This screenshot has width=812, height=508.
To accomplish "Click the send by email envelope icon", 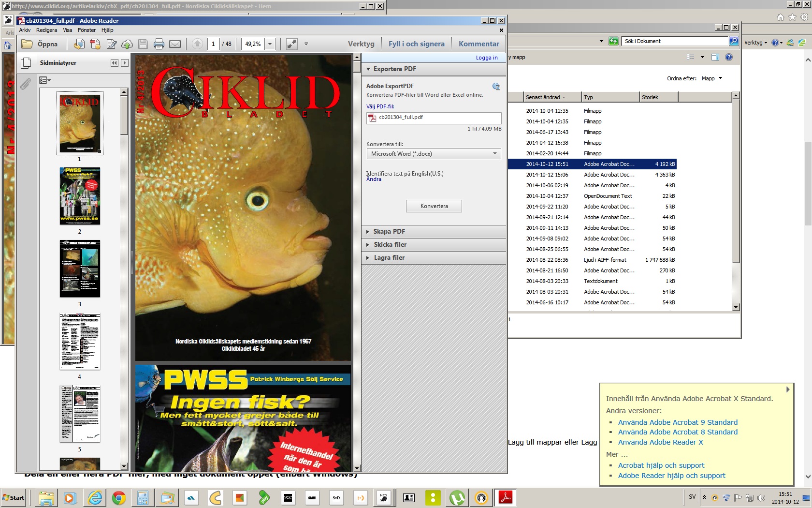I will (175, 44).
